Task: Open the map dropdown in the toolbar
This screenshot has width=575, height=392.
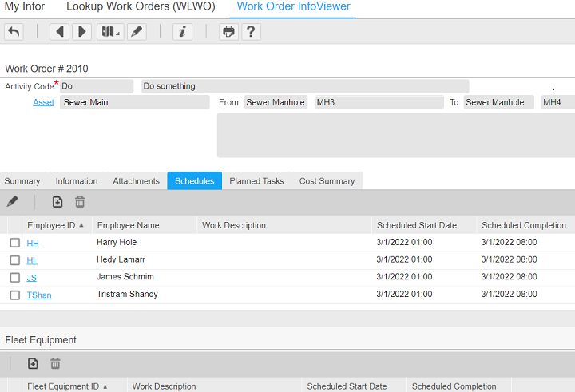Action: [109, 32]
